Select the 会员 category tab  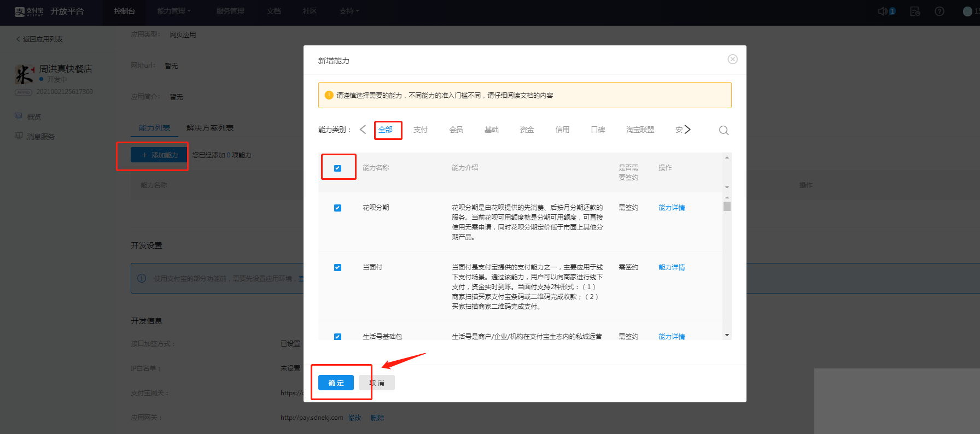click(456, 130)
